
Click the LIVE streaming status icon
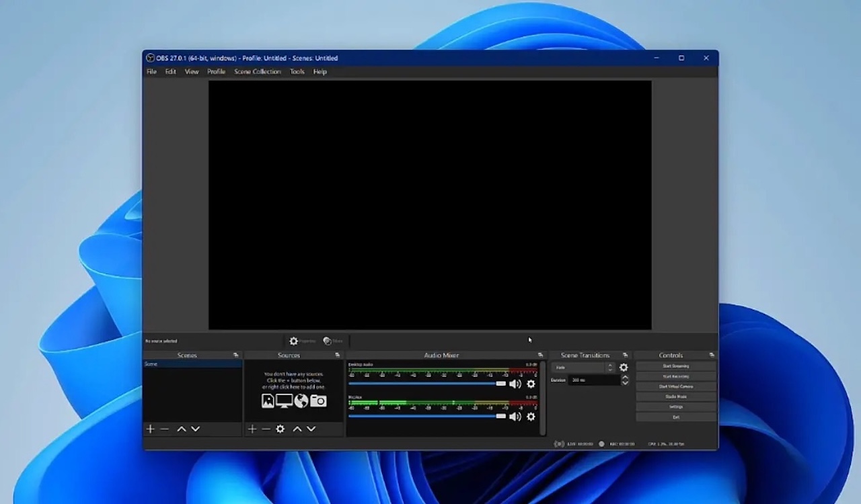tap(559, 444)
